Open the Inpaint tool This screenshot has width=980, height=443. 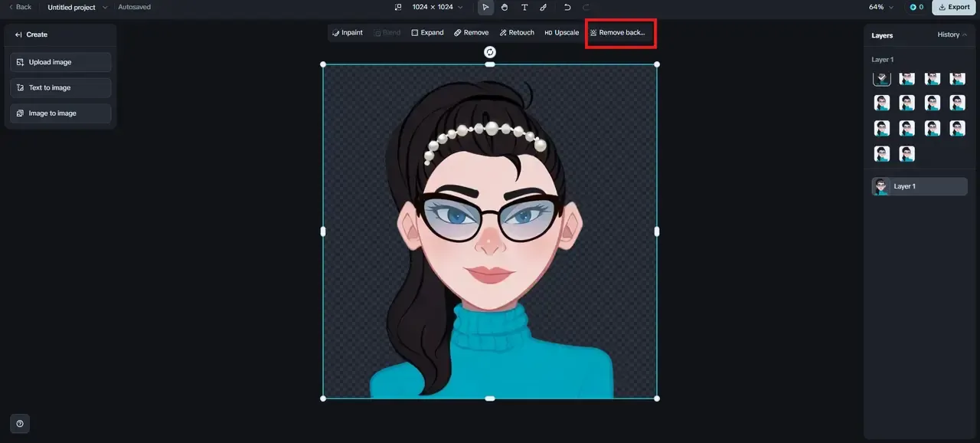click(x=347, y=32)
